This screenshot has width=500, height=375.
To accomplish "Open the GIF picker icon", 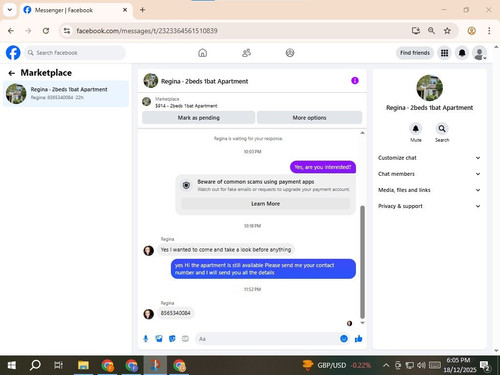I will (185, 339).
